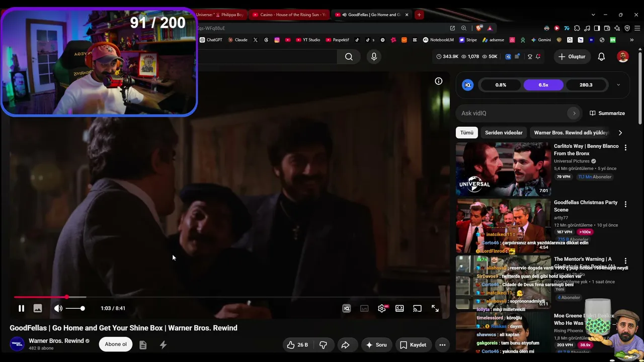Adjust the video volume slider
644x362 pixels.
[x=75, y=308]
